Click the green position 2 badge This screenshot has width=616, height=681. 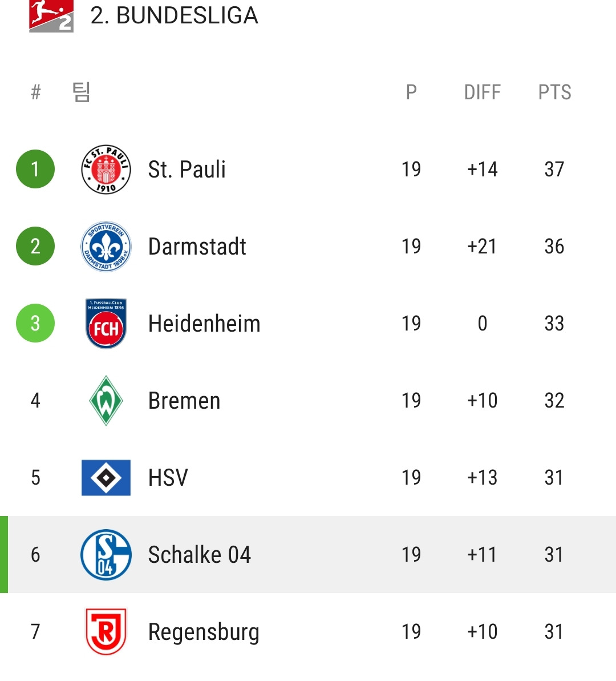click(35, 246)
